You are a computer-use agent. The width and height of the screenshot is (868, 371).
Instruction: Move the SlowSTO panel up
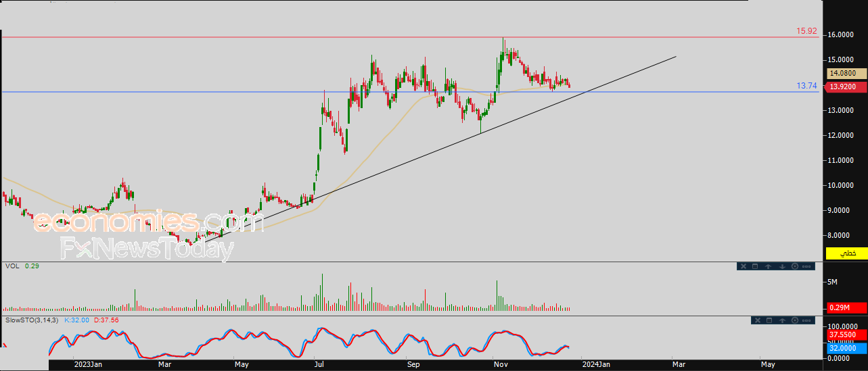coord(782,320)
